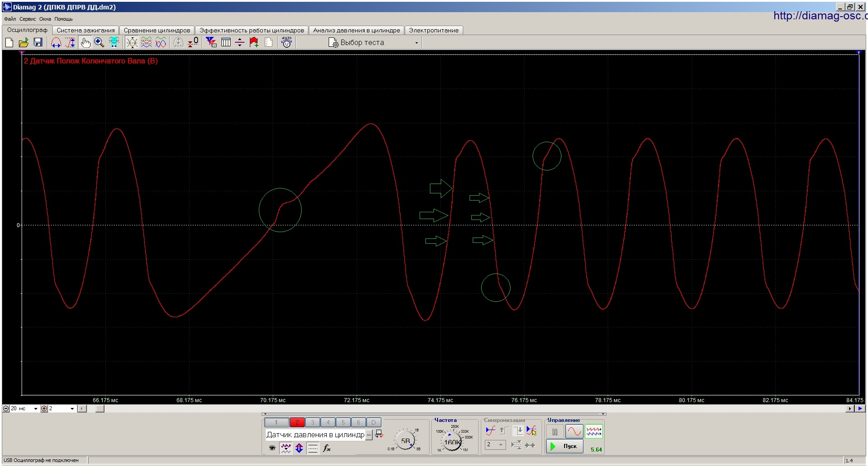Toggle the dashed lines button in channel panel
Screen dimensions: 868x466
313,448
